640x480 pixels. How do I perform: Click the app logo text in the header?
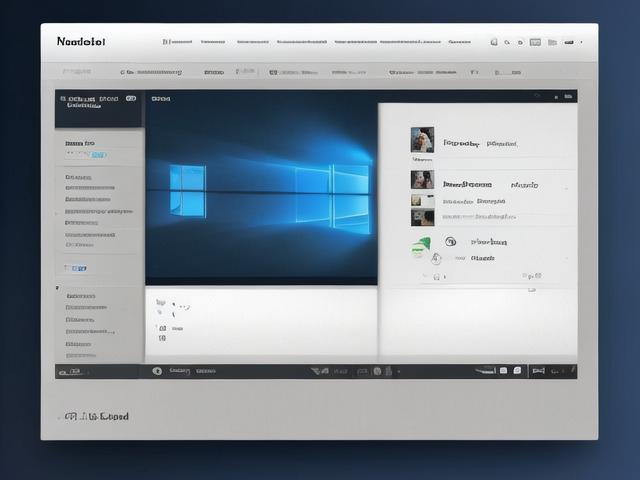click(x=81, y=42)
